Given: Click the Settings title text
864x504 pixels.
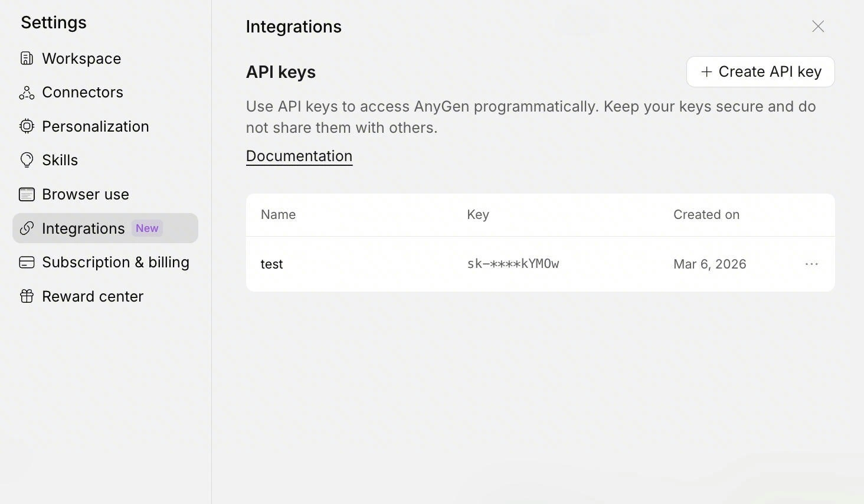Looking at the screenshot, I should [54, 22].
